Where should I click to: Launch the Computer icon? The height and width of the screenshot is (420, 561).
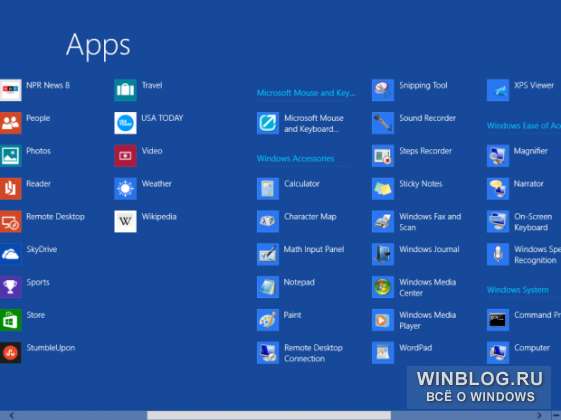[498, 353]
